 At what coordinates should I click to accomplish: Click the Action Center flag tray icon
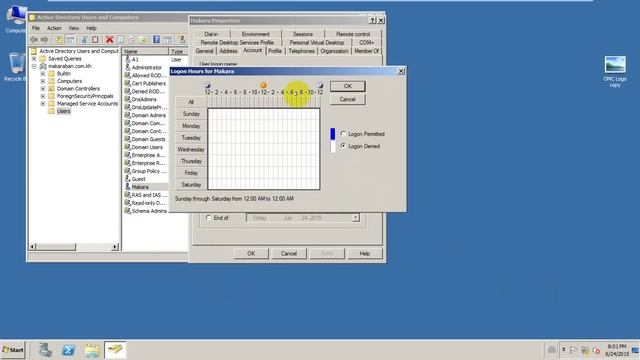[x=573, y=350]
